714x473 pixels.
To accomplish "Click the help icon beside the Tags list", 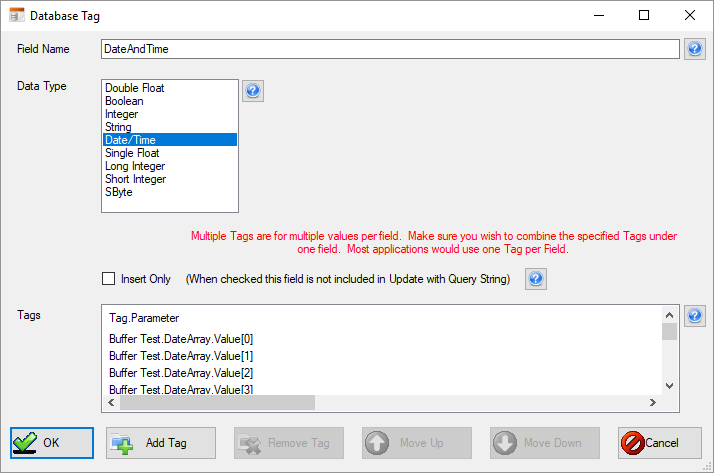I will coord(695,316).
